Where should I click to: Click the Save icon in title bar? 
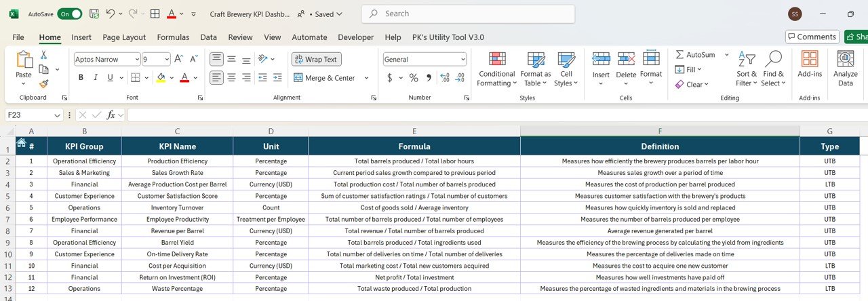[94, 14]
